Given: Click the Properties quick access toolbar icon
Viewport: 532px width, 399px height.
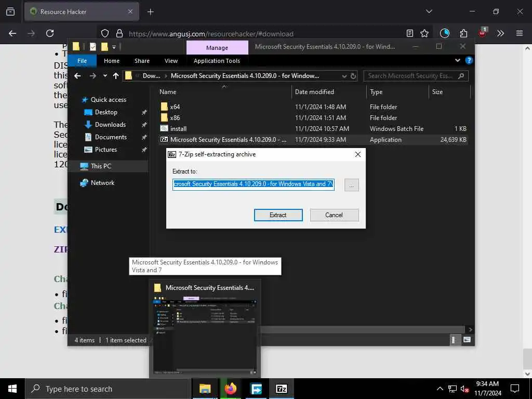Looking at the screenshot, I should [92, 47].
